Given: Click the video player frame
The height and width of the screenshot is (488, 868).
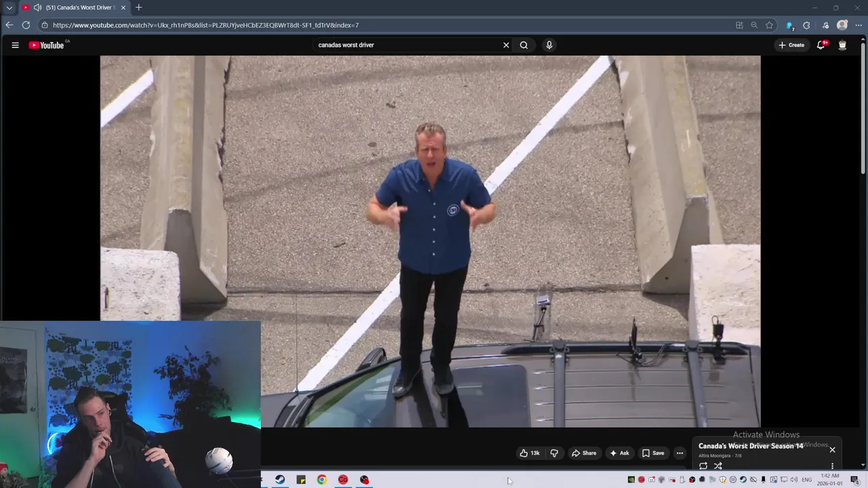Looking at the screenshot, I should point(430,241).
